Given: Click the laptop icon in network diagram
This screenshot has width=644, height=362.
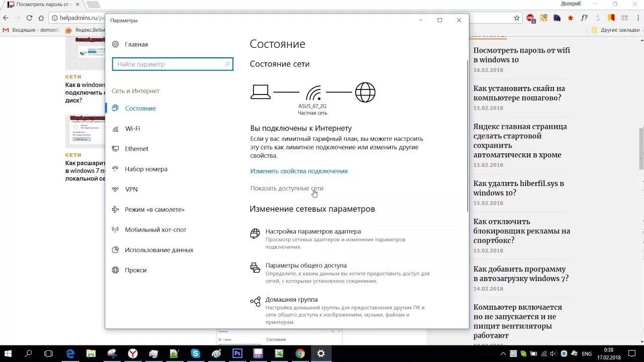Looking at the screenshot, I should click(x=261, y=92).
